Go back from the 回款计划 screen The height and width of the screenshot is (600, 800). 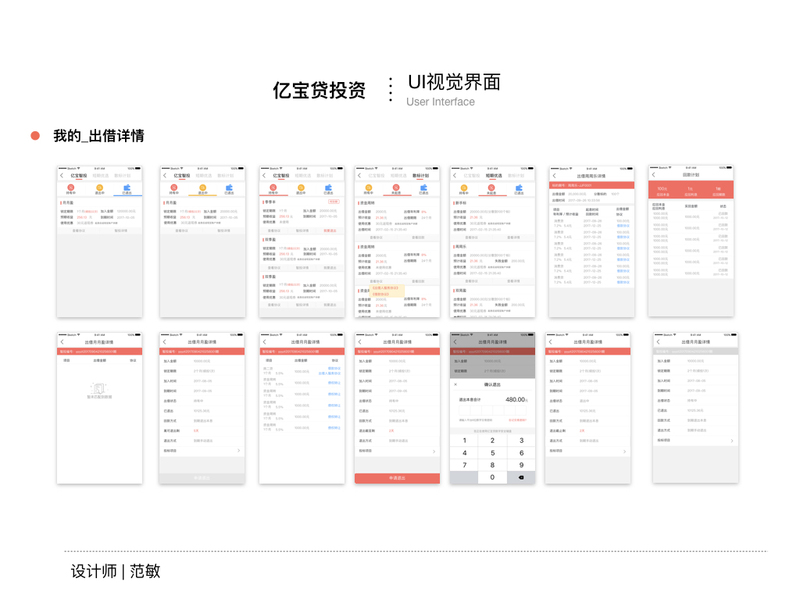pyautogui.click(x=654, y=175)
